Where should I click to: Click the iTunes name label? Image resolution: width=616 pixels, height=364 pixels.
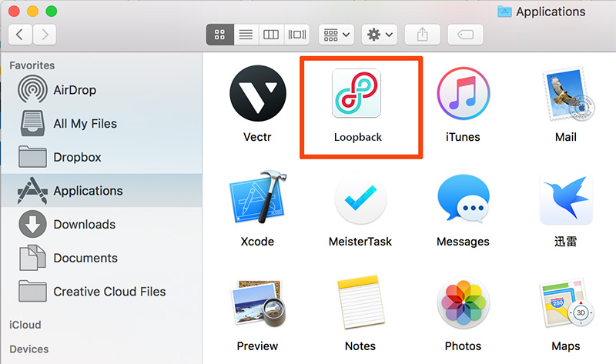tap(463, 137)
